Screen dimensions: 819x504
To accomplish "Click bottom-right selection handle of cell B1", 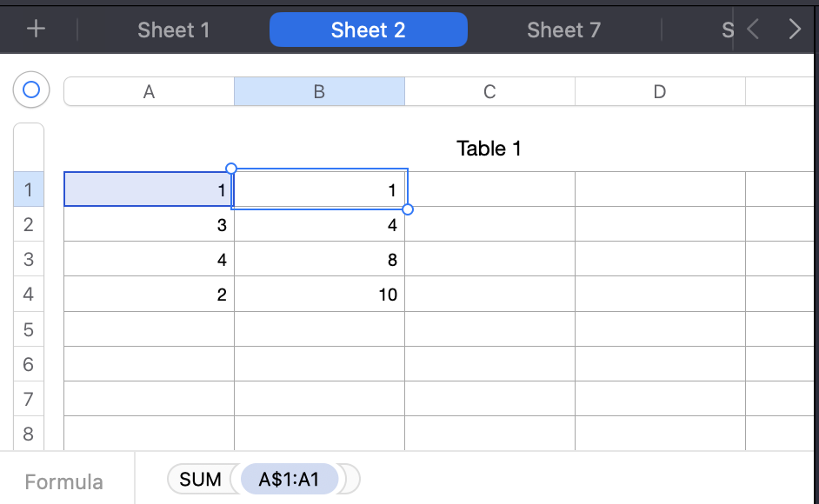I will coord(408,209).
